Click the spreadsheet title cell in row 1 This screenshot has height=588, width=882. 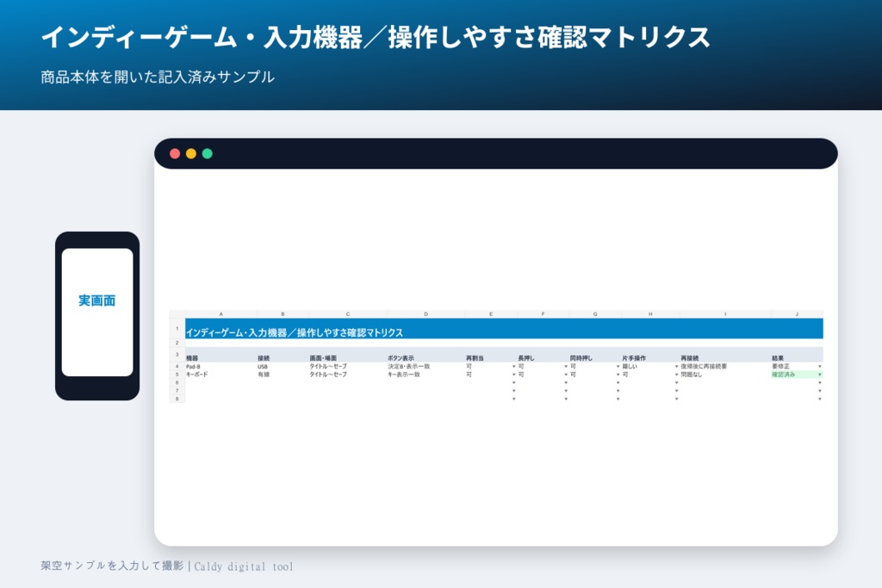click(x=505, y=329)
